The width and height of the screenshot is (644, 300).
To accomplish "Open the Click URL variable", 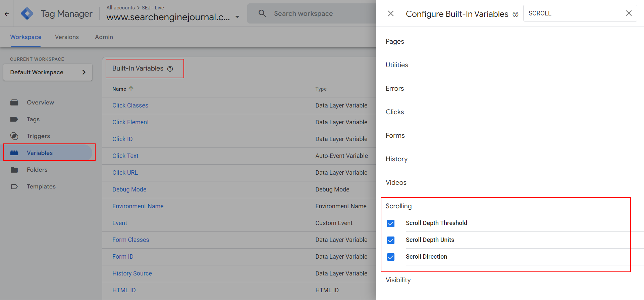I will (125, 173).
